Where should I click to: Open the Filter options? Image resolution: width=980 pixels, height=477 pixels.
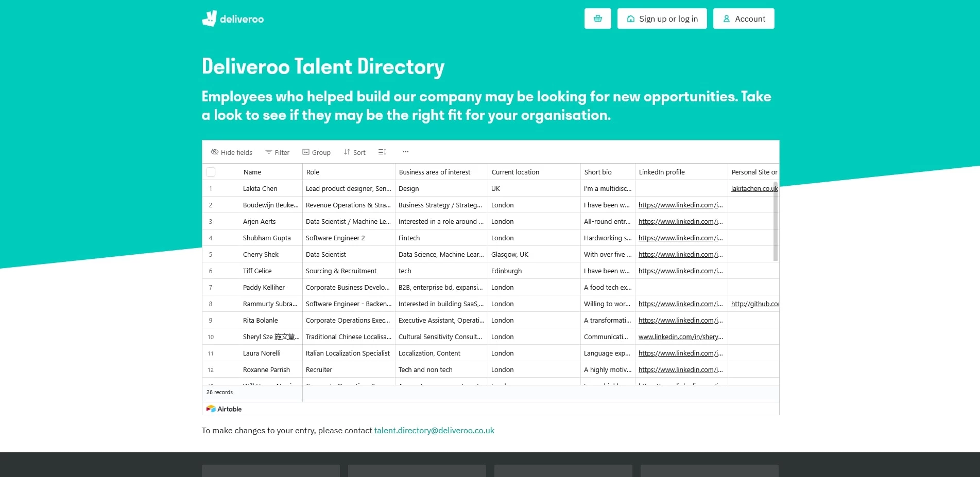277,152
